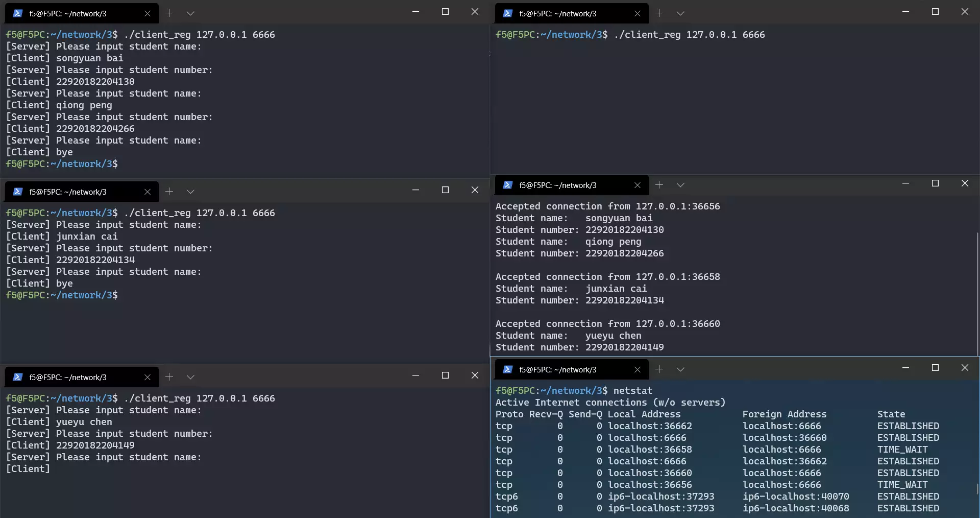Close the tab of the yueyu chen client terminal
The width and height of the screenshot is (980, 518).
pos(148,377)
